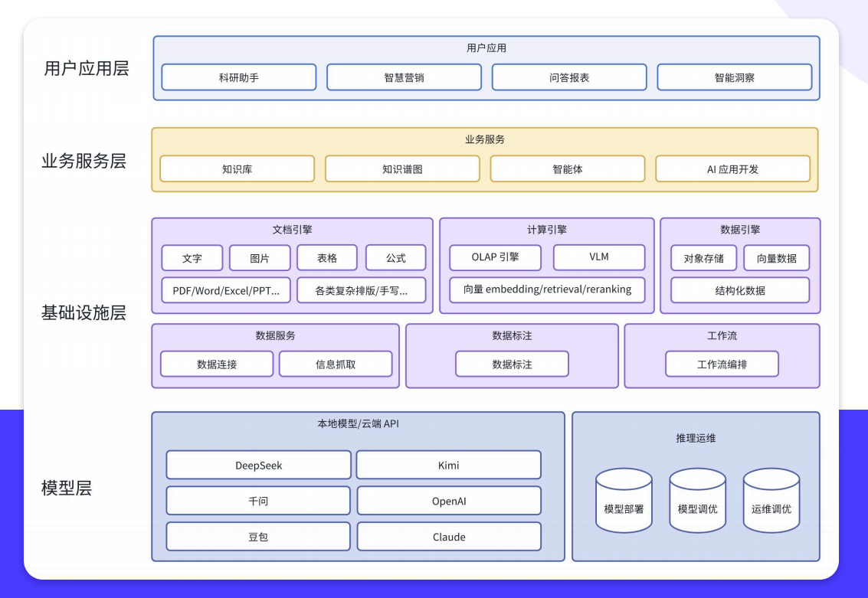This screenshot has width=868, height=598.
Task: Click the 知识谱图 box
Action: [402, 169]
